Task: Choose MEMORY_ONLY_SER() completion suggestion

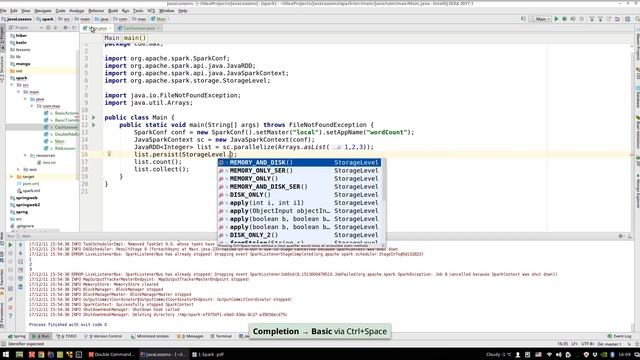Action: (300, 171)
